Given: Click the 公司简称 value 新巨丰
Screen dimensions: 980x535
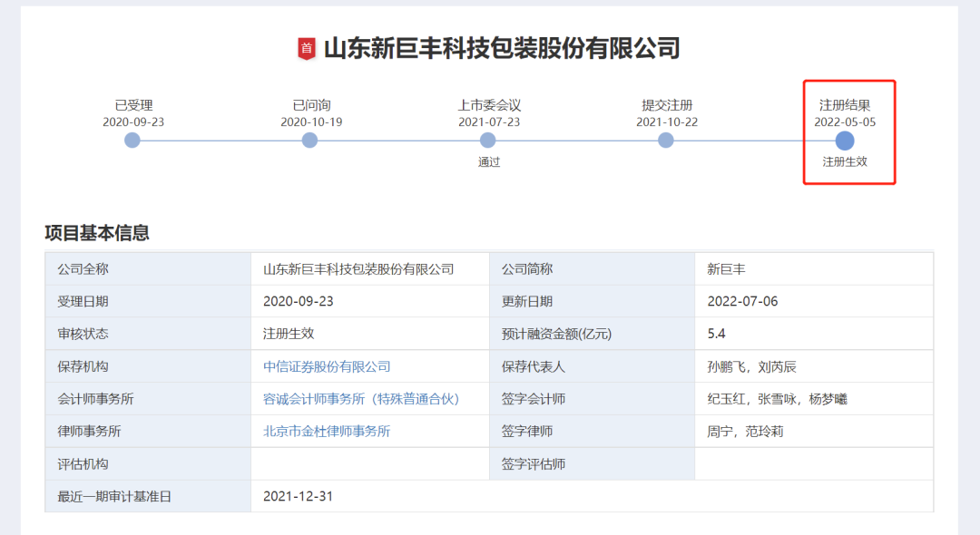Looking at the screenshot, I should (726, 268).
